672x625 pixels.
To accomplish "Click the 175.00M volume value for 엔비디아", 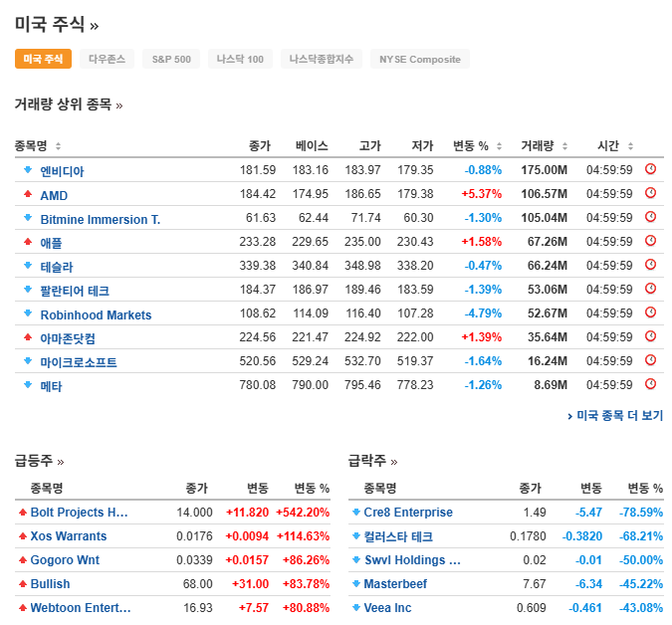I will click(544, 169).
